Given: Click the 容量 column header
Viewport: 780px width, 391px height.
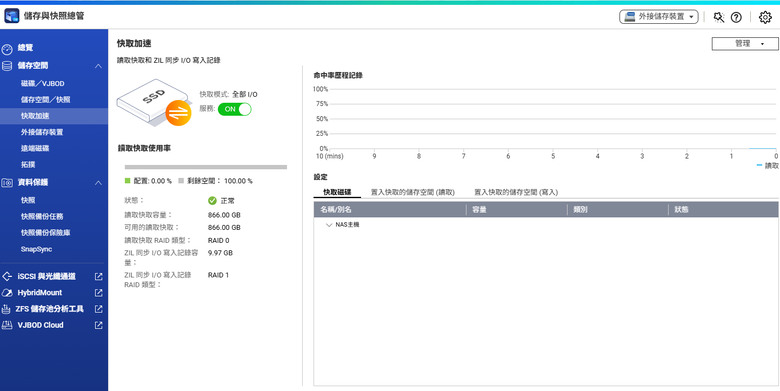Looking at the screenshot, I should tap(516, 209).
